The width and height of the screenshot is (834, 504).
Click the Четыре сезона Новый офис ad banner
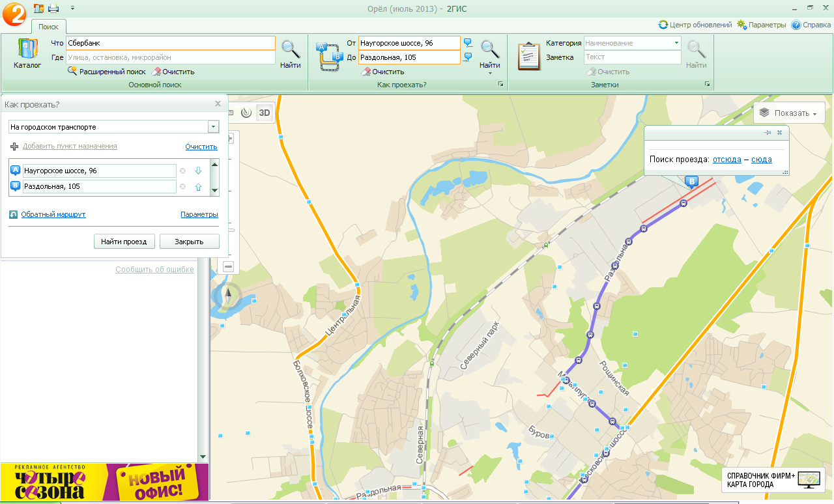click(104, 483)
